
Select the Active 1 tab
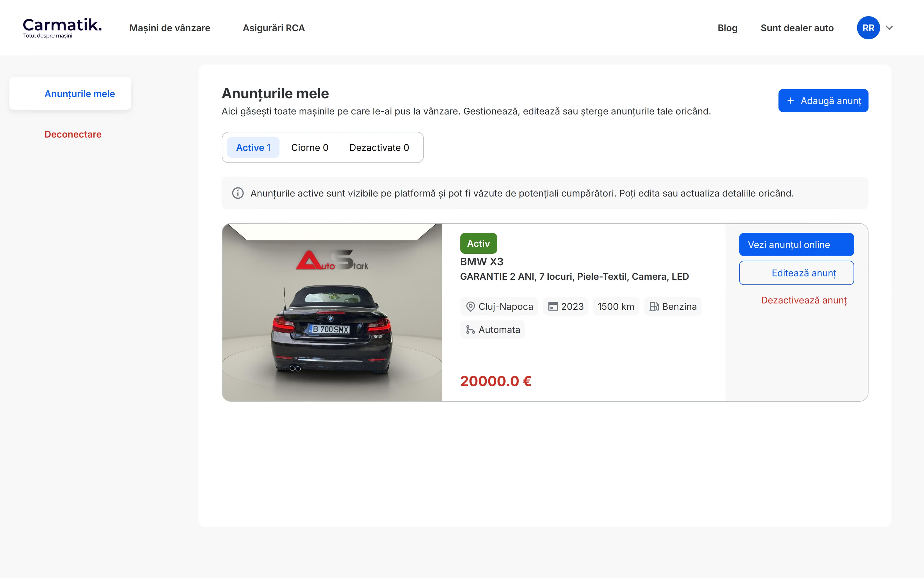tap(253, 148)
